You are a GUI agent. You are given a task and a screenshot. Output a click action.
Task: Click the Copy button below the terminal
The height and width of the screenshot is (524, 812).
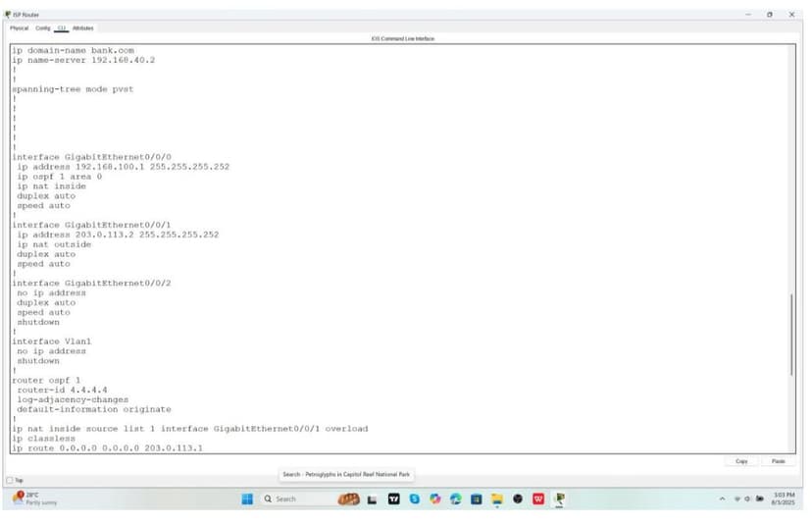click(x=741, y=461)
